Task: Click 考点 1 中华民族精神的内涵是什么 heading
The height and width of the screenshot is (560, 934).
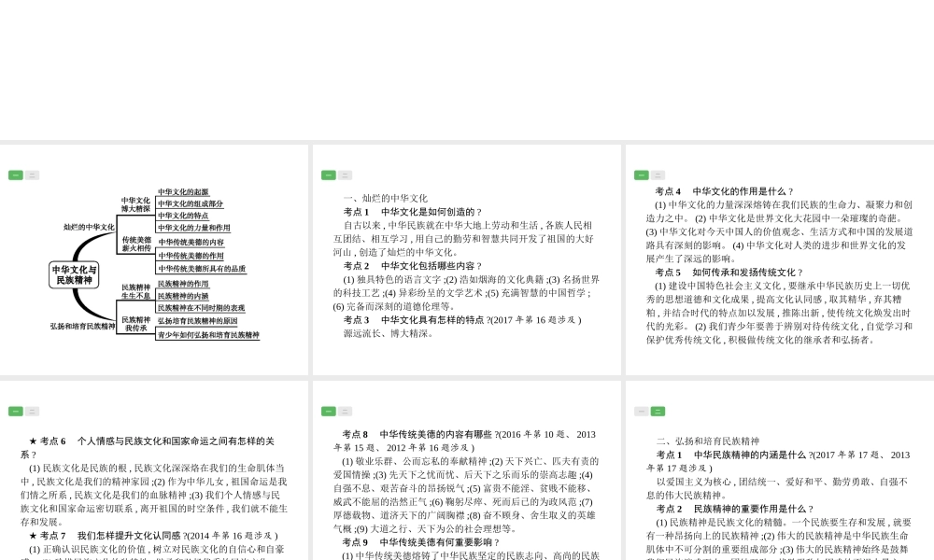Action: [779, 462]
